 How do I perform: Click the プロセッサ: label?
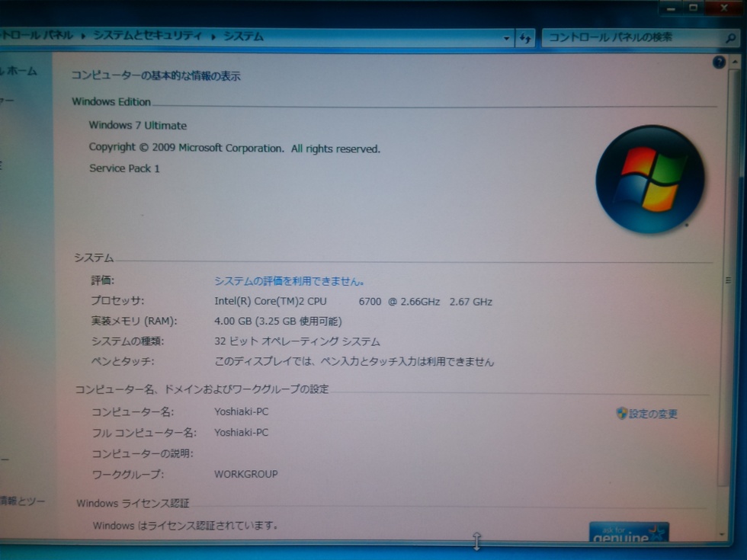pos(117,300)
